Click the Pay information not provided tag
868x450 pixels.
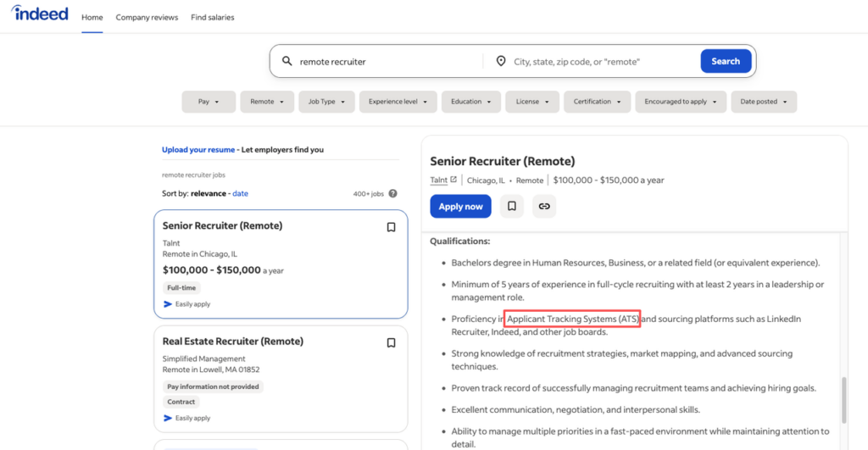coord(213,386)
